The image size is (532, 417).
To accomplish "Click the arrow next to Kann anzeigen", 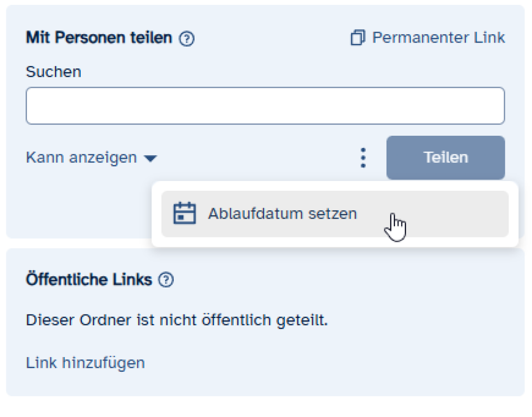I will pyautogui.click(x=151, y=158).
